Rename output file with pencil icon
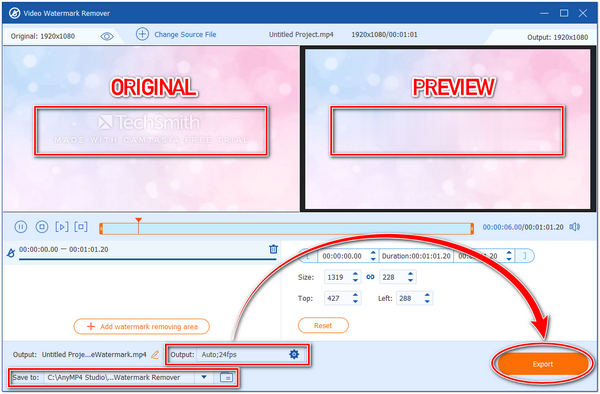 (x=155, y=355)
